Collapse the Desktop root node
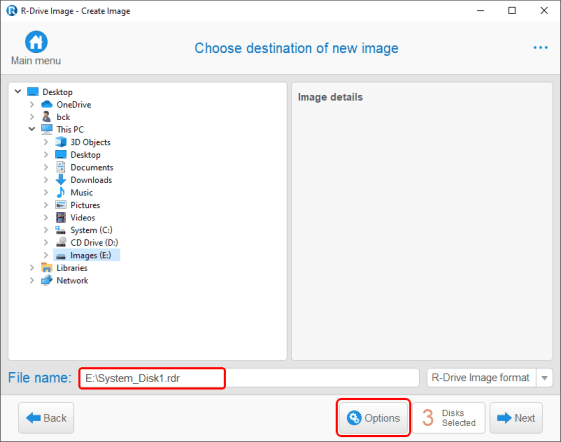Viewport: 561px width, 442px height. [x=18, y=92]
